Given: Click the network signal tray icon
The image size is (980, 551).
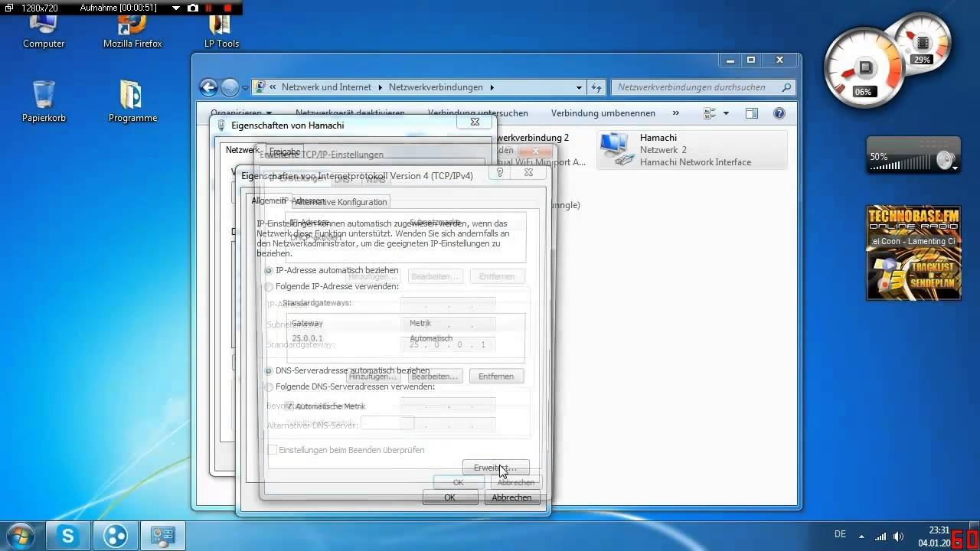Looking at the screenshot, I should [x=880, y=536].
